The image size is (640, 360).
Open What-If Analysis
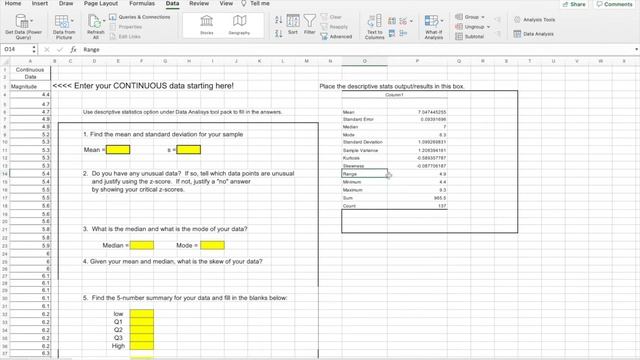pos(433,27)
